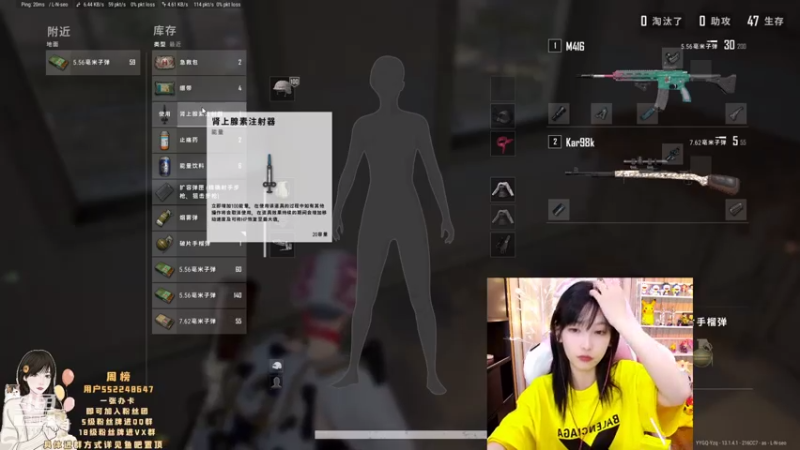The height and width of the screenshot is (450, 800).
Task: Select the bandage 绷带 item row
Action: (x=199, y=88)
